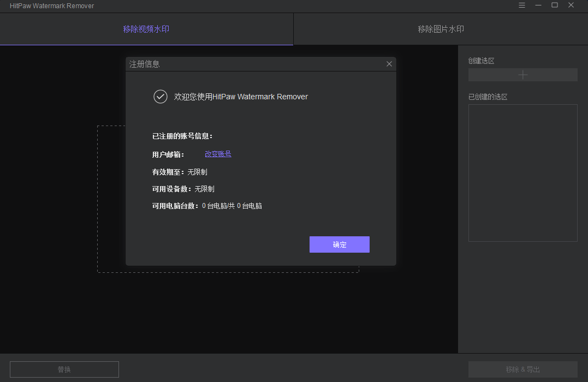Select the 可用设备数 无限制 text
588x382 pixels.
(x=183, y=189)
